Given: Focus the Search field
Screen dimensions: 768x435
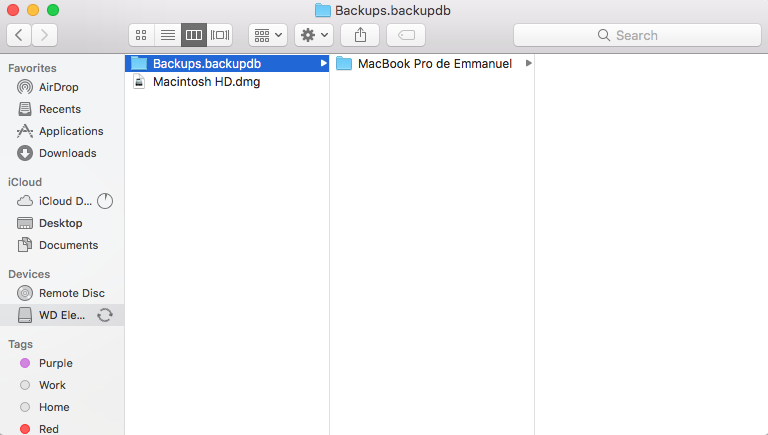Looking at the screenshot, I should [637, 35].
